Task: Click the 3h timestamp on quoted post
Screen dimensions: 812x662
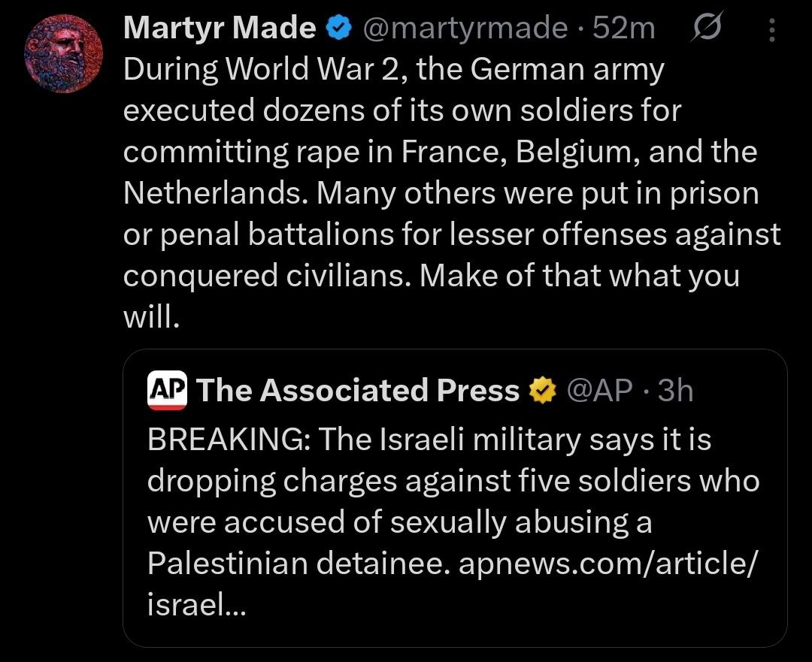Action: [675, 391]
